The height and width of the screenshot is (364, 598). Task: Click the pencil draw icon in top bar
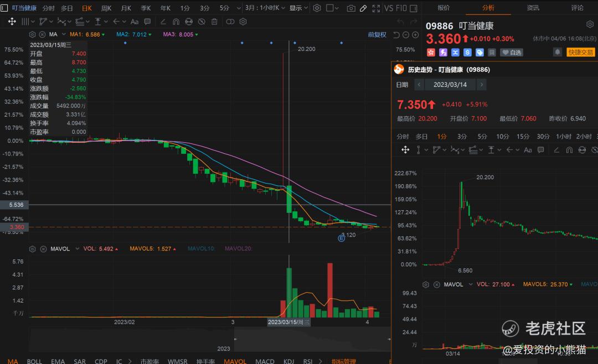tap(363, 8)
